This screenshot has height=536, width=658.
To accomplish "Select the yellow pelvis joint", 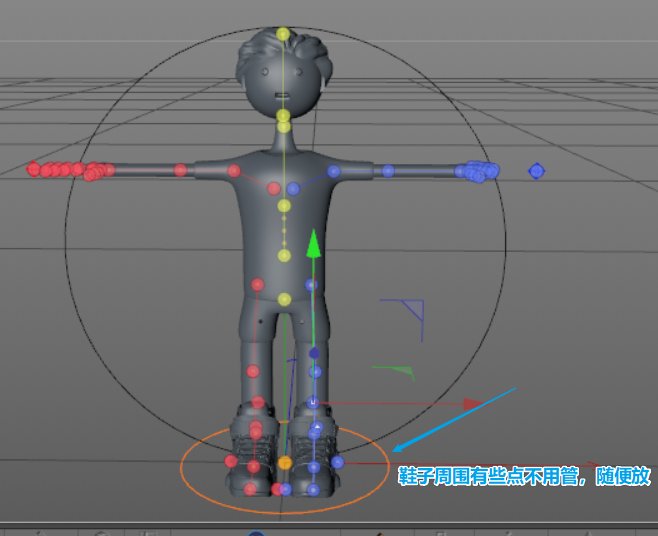I will click(284, 299).
